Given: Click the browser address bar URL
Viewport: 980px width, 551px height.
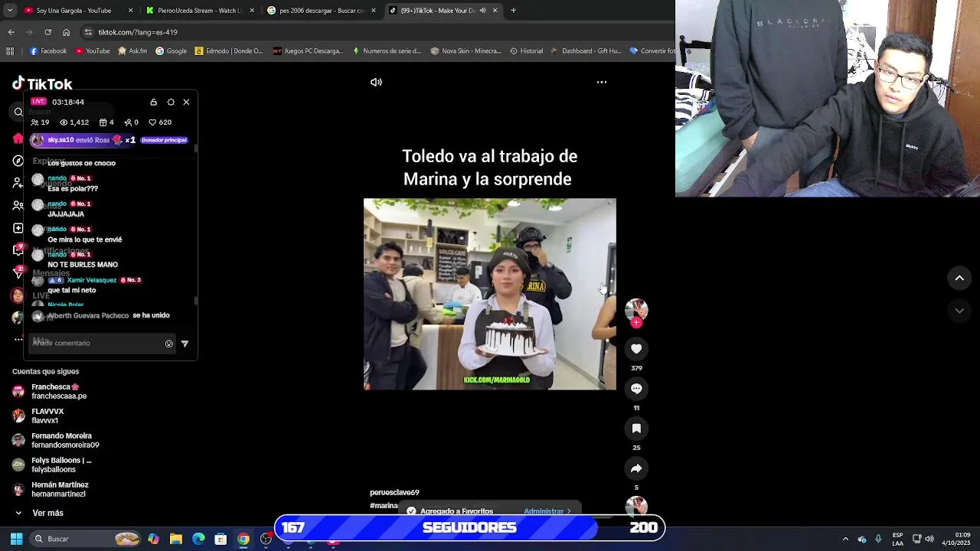Looking at the screenshot, I should pos(138,32).
